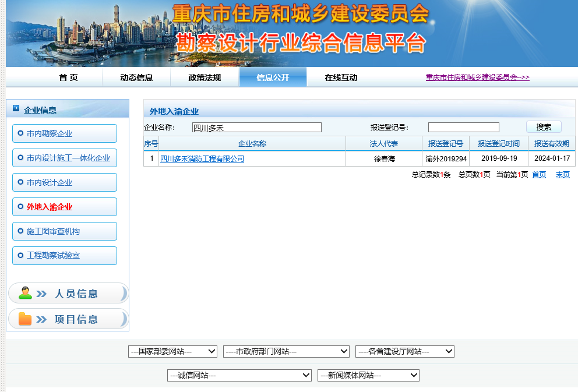This screenshot has width=578, height=392.
Task: Open the 政策法规 navigation tab
Action: click(x=205, y=77)
